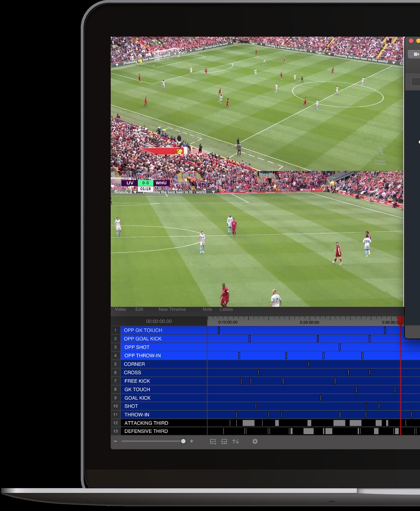Click the plus zoom-in icon
The image size is (420, 511).
[192, 441]
